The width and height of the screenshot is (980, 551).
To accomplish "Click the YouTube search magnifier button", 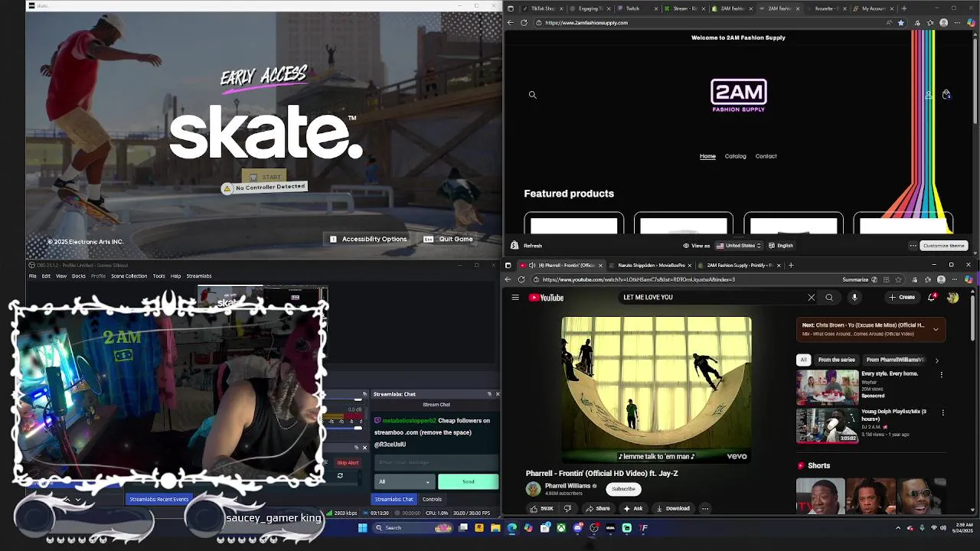I will (x=829, y=298).
